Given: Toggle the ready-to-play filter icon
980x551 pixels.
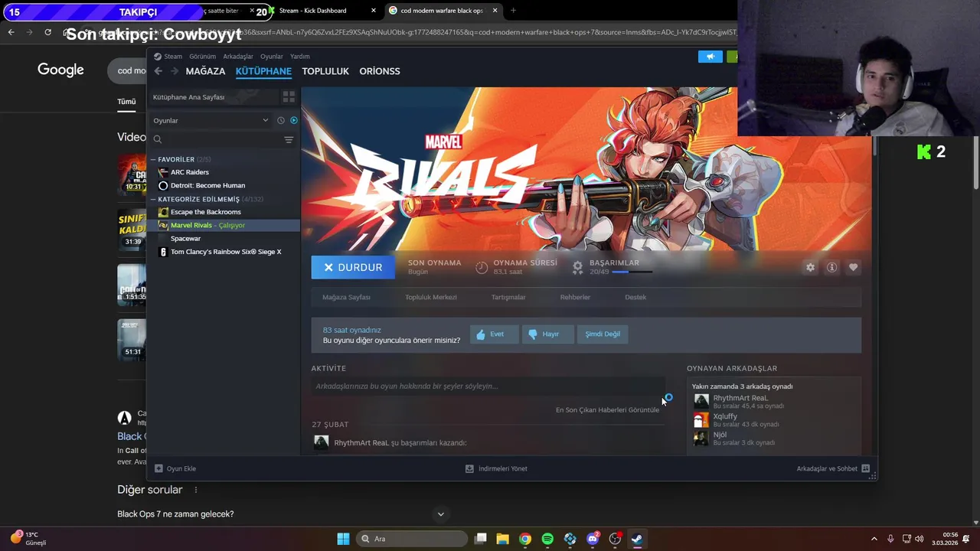Looking at the screenshot, I should click(294, 120).
